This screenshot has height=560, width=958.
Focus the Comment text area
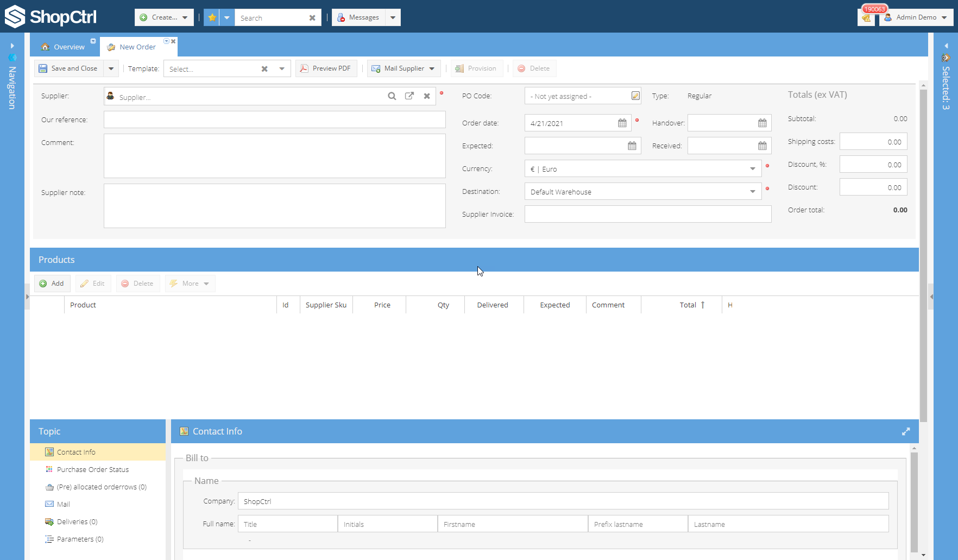click(275, 156)
